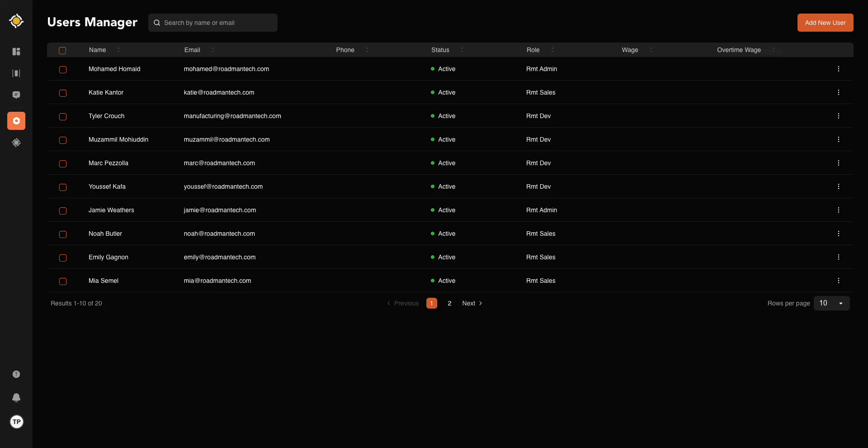Click the TP profile avatar
868x448 pixels.
click(17, 422)
